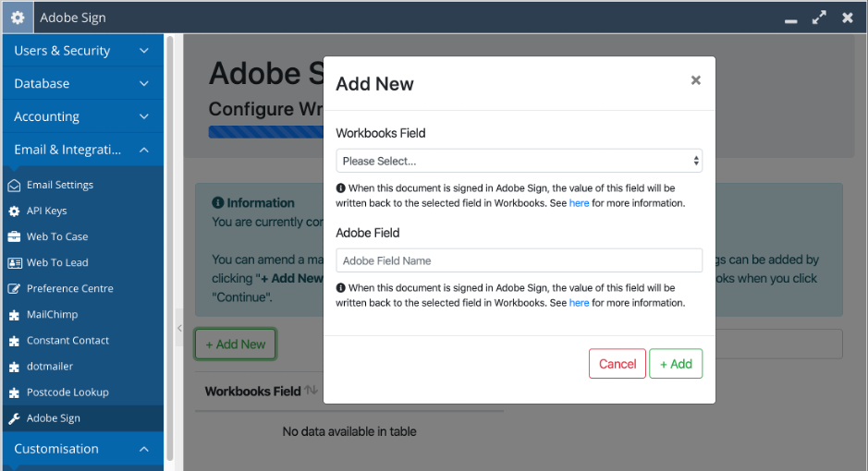Click the green + Add button
This screenshot has width=868, height=471.
pos(676,364)
